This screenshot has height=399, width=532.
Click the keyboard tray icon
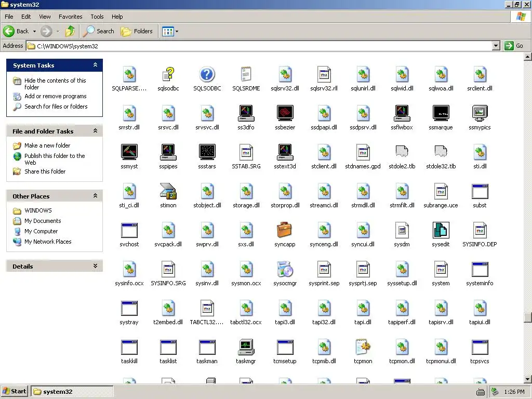[x=481, y=392]
